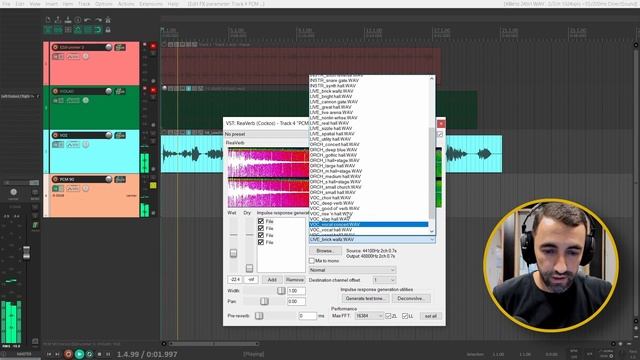Toggle last File checkbox in impulse list
640x360 pixels.
(261, 242)
